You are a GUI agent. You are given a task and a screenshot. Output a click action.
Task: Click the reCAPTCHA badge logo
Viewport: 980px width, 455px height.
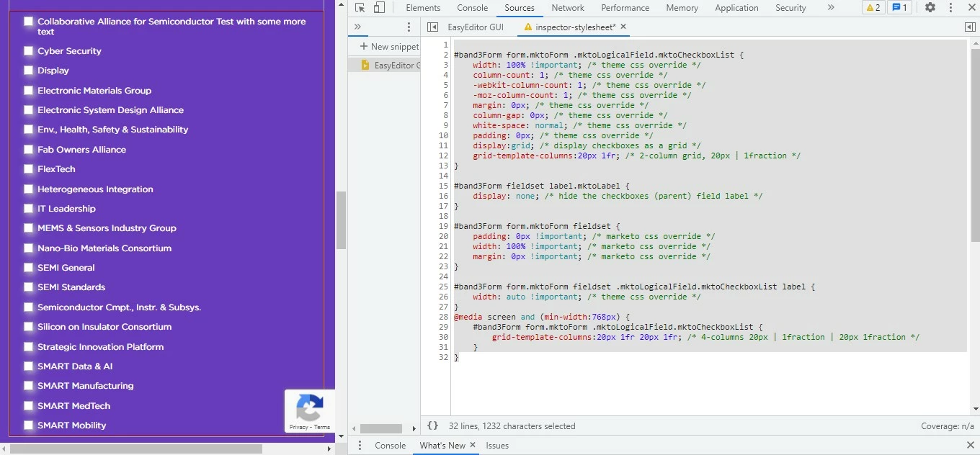coord(310,407)
